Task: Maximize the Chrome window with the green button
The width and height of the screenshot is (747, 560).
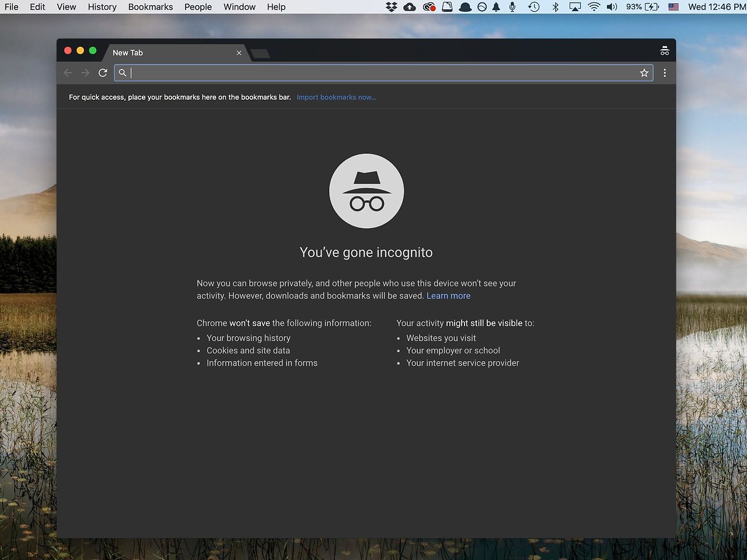Action: (x=93, y=51)
